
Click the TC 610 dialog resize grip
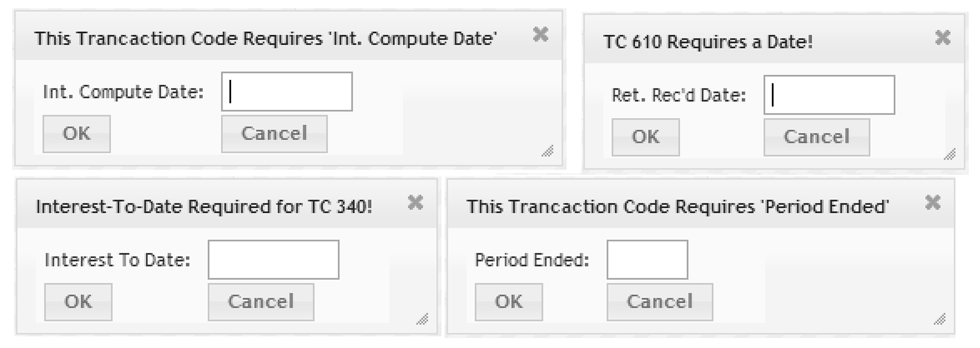(950, 155)
